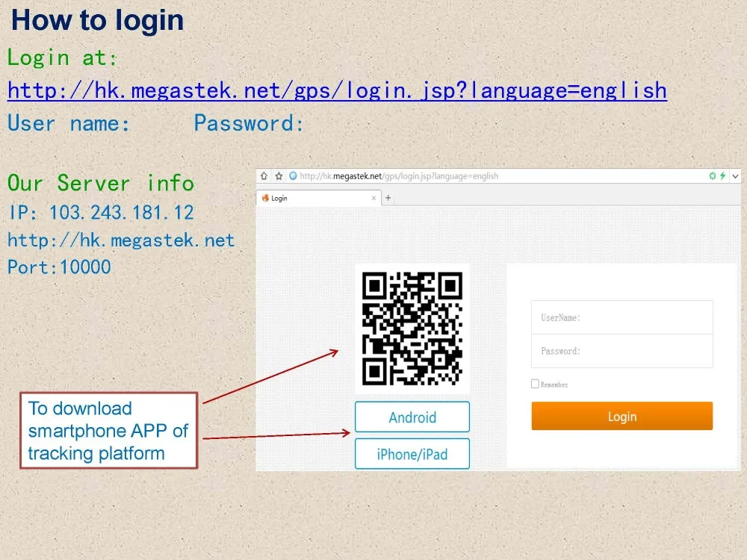
Task: Click the UserName input field
Action: pyautogui.click(x=622, y=317)
